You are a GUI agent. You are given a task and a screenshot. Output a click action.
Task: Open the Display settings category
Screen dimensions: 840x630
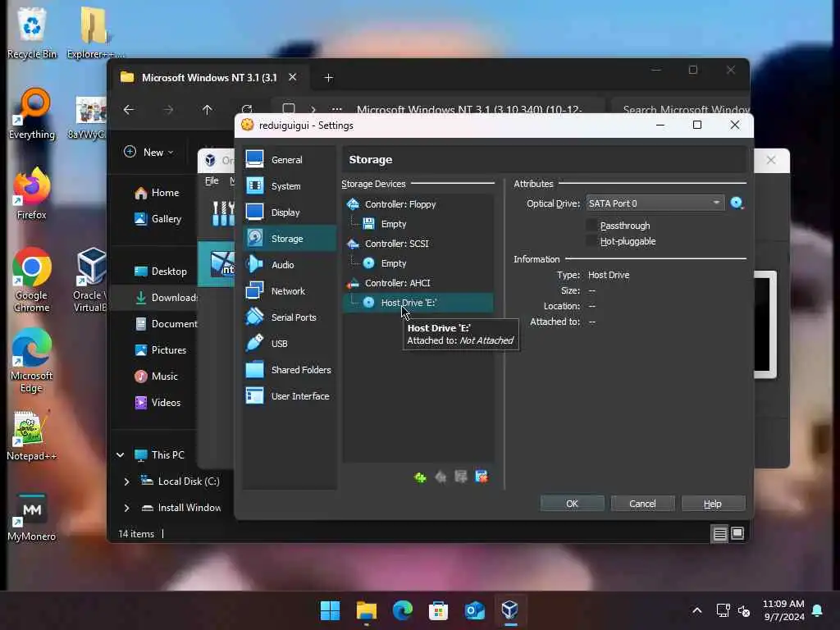290,212
